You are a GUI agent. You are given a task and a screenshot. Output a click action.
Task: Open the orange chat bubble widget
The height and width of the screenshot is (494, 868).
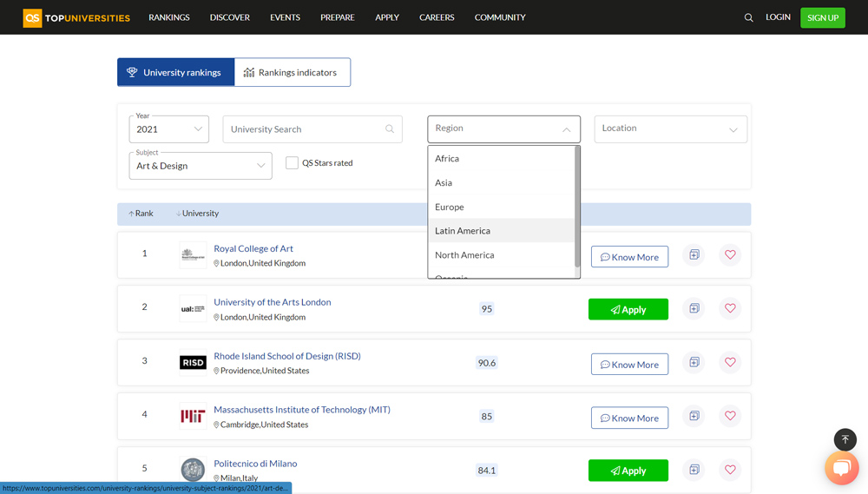tap(842, 468)
